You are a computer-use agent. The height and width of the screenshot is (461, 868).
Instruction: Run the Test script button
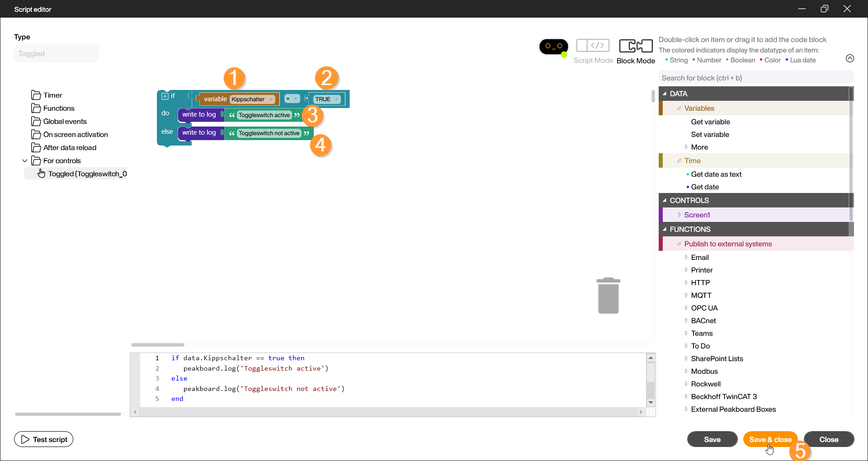[44, 439]
